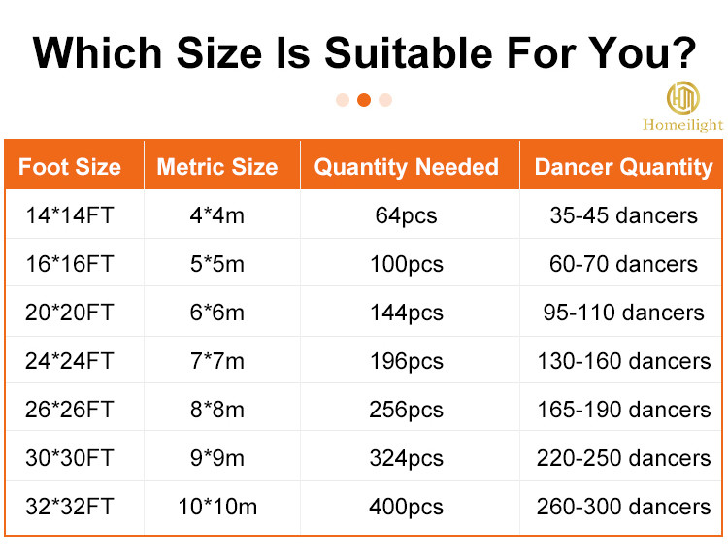Click the Homeilight logo icon
The image size is (728, 560).
pyautogui.click(x=682, y=97)
